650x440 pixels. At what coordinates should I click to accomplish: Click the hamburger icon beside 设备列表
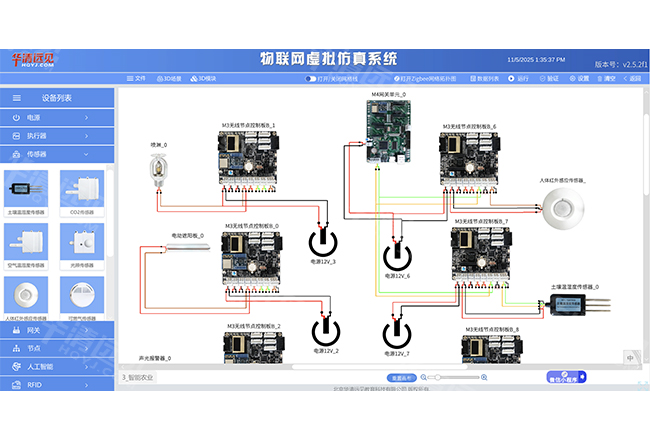[16, 98]
